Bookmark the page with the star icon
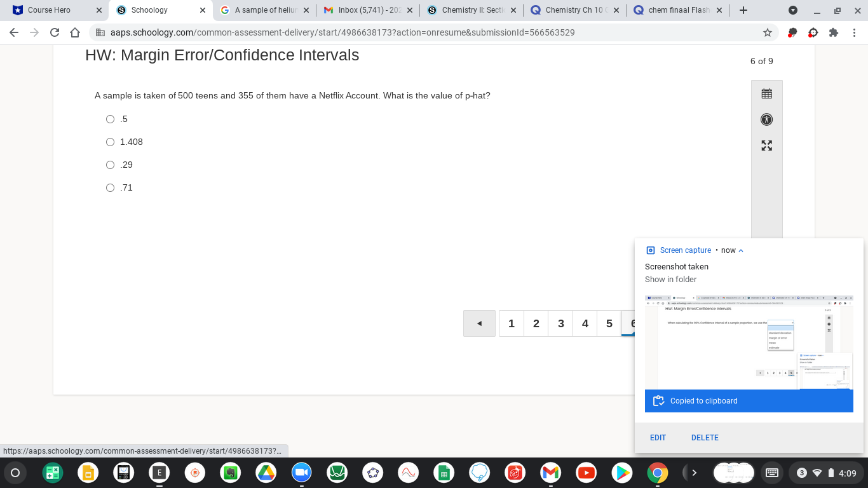Viewport: 868px width, 488px height. coord(768,31)
